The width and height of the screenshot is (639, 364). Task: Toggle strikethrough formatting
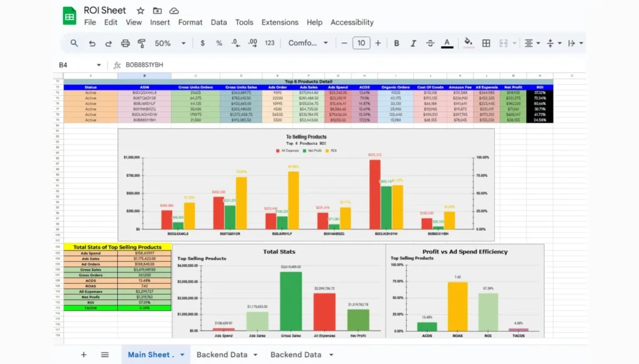tap(429, 44)
